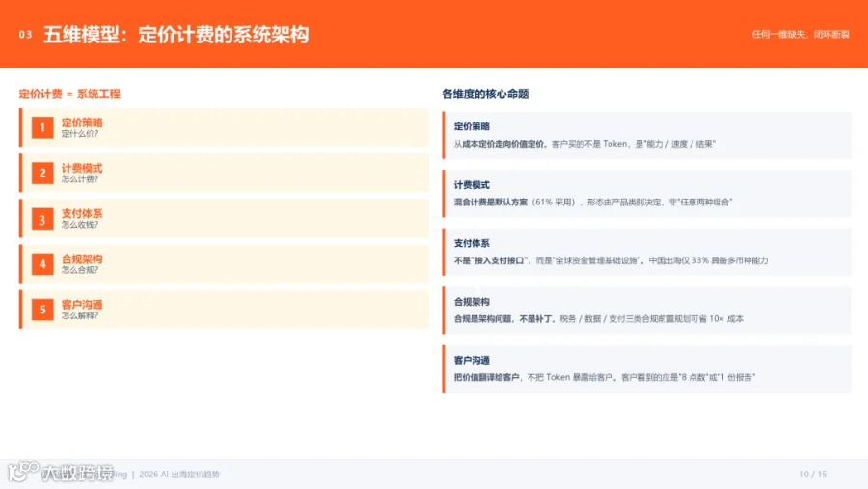Click the number 1 orange badge

[x=42, y=127]
